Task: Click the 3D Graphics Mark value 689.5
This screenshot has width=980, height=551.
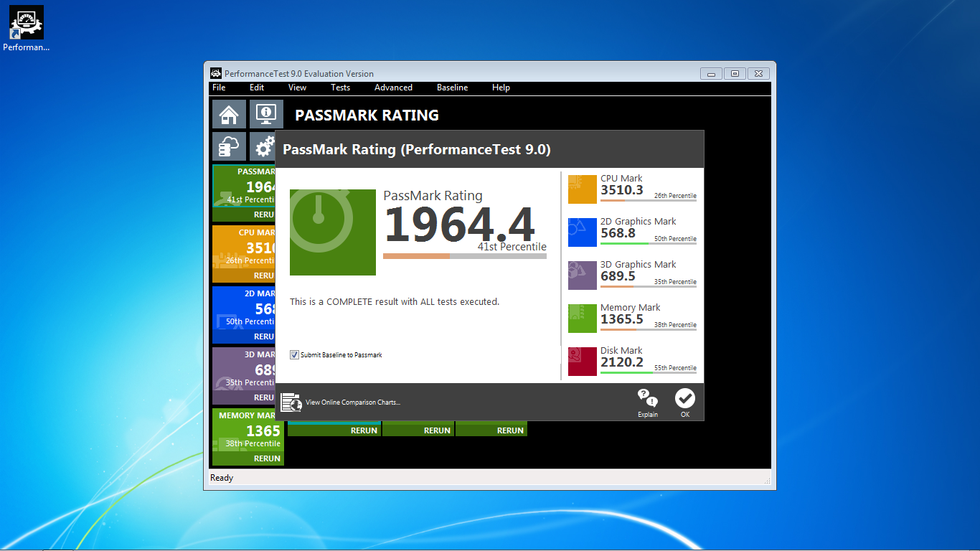Action: click(x=618, y=276)
